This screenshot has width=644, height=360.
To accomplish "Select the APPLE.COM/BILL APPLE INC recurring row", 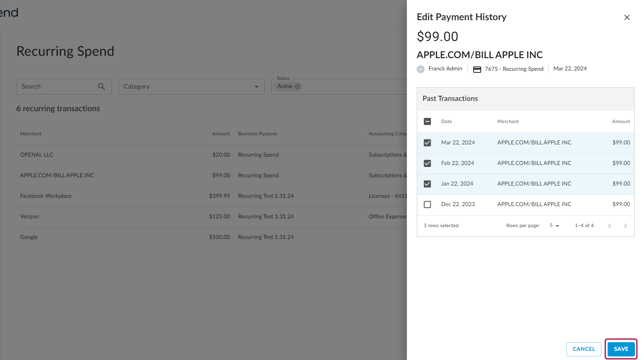I will (212, 176).
